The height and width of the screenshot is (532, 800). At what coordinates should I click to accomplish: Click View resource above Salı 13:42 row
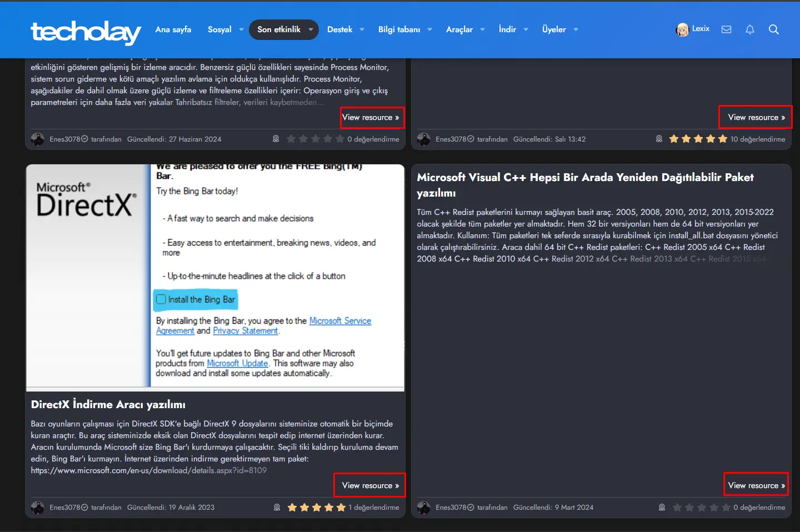click(x=757, y=117)
